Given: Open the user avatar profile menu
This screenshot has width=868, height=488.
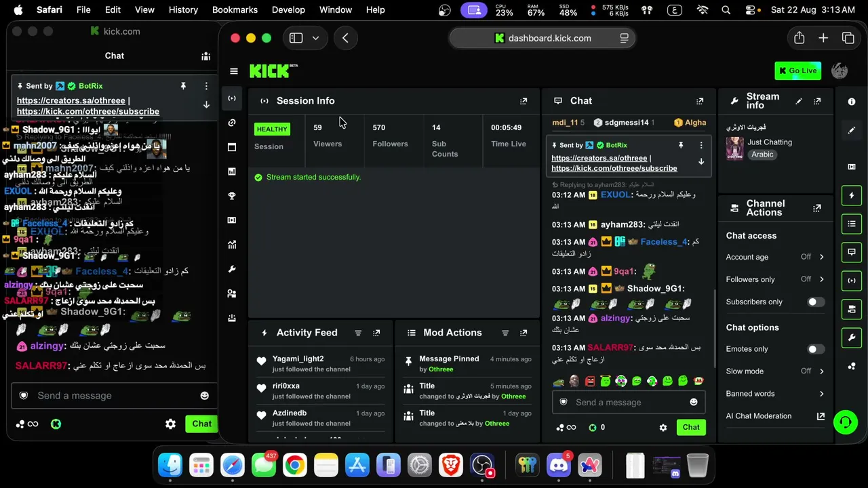Looking at the screenshot, I should [x=840, y=71].
